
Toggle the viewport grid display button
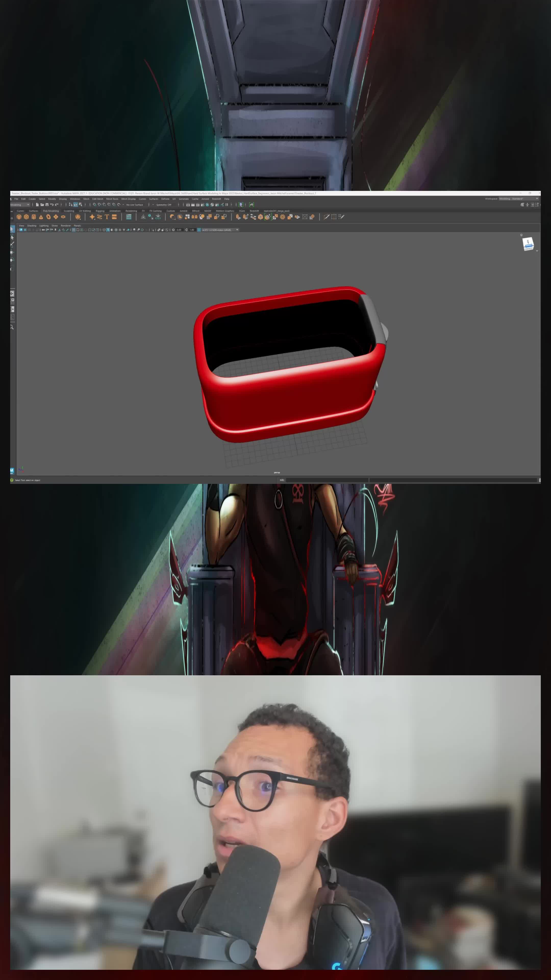coord(74,230)
